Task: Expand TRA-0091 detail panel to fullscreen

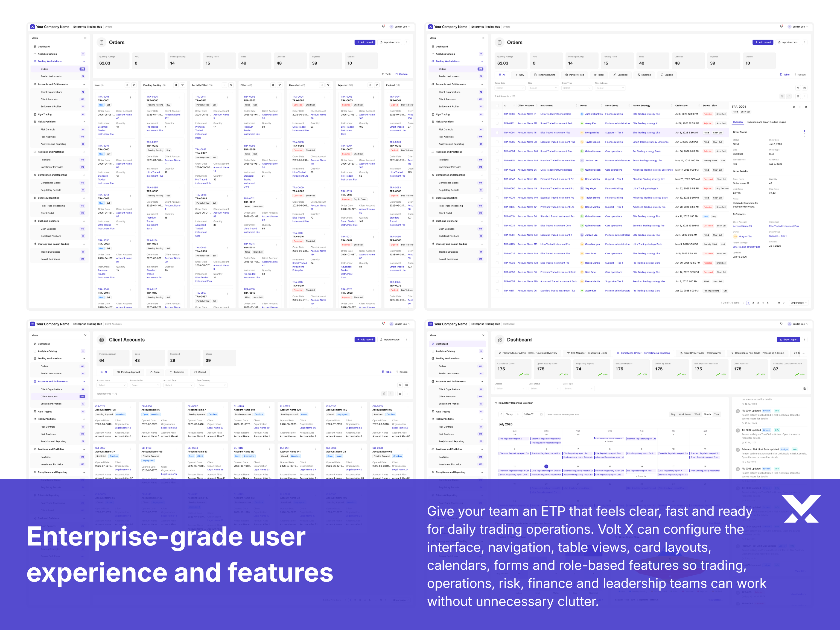Action: pos(794,107)
